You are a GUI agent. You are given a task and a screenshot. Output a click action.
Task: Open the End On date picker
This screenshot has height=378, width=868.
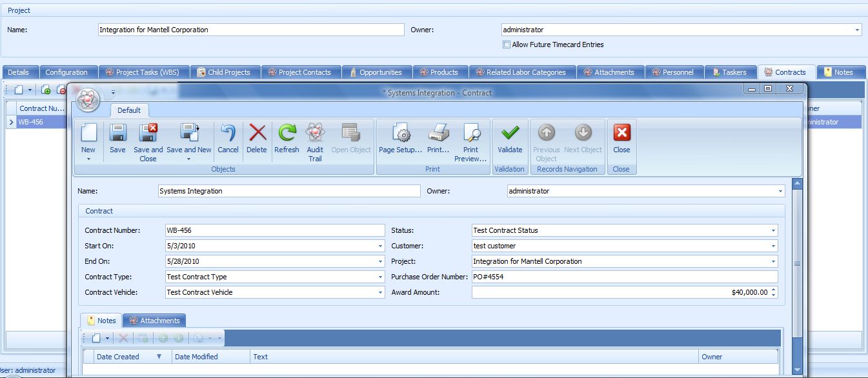click(380, 261)
